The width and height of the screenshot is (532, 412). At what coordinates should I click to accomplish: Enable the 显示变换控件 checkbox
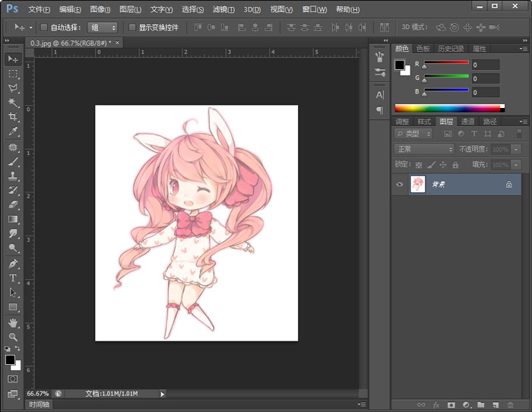coord(132,27)
